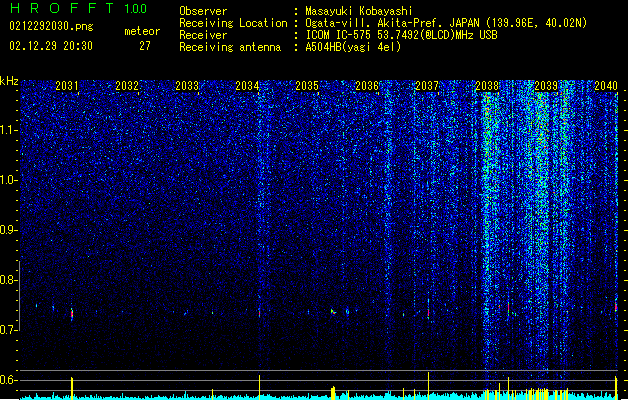Click the Observer label
Image resolution: width=629 pixels, height=400 pixels.
[x=203, y=11]
